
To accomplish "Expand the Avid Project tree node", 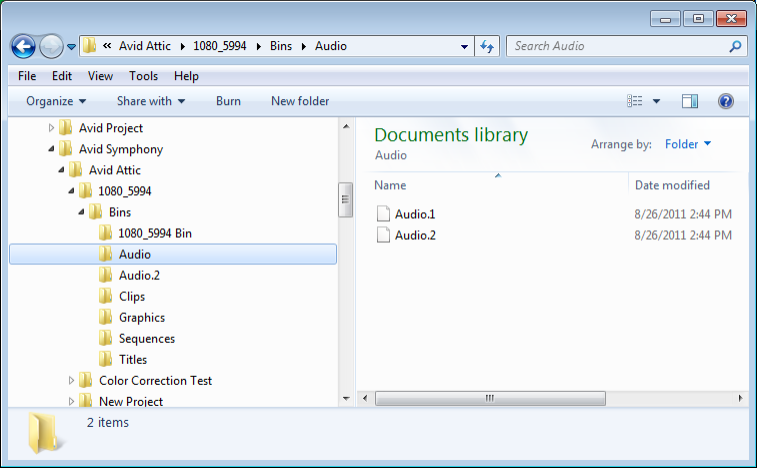I will [x=51, y=128].
